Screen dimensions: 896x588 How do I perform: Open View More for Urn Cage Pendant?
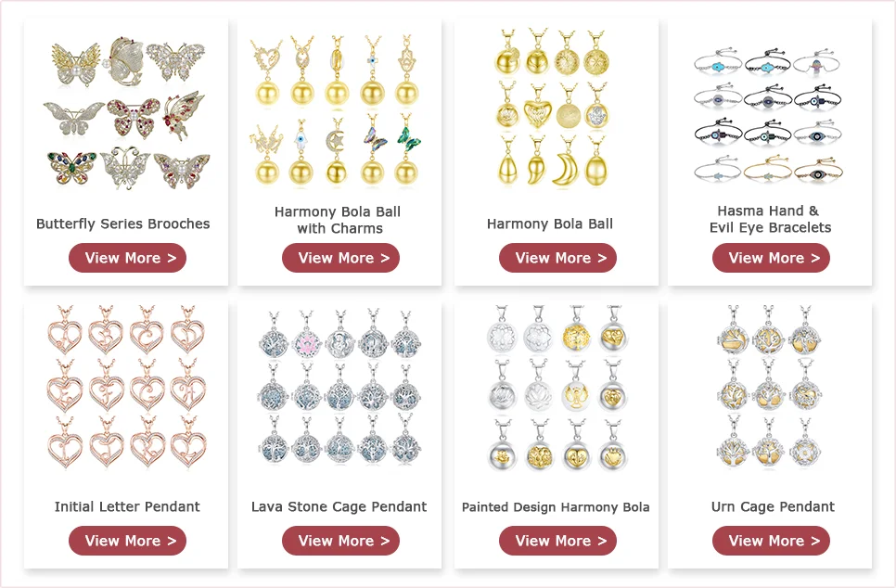pos(771,541)
